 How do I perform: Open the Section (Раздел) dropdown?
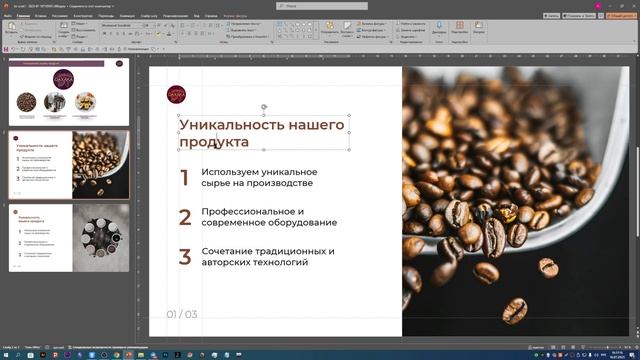(x=80, y=36)
